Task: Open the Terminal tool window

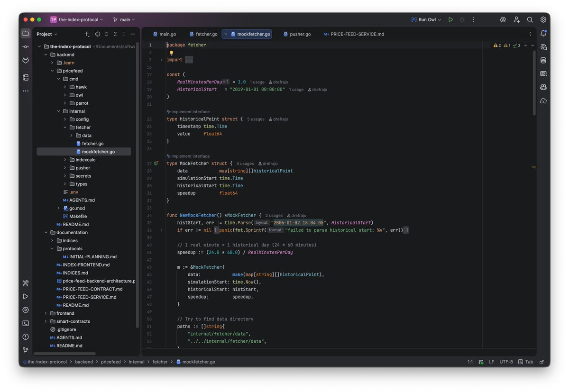Action: [25, 323]
